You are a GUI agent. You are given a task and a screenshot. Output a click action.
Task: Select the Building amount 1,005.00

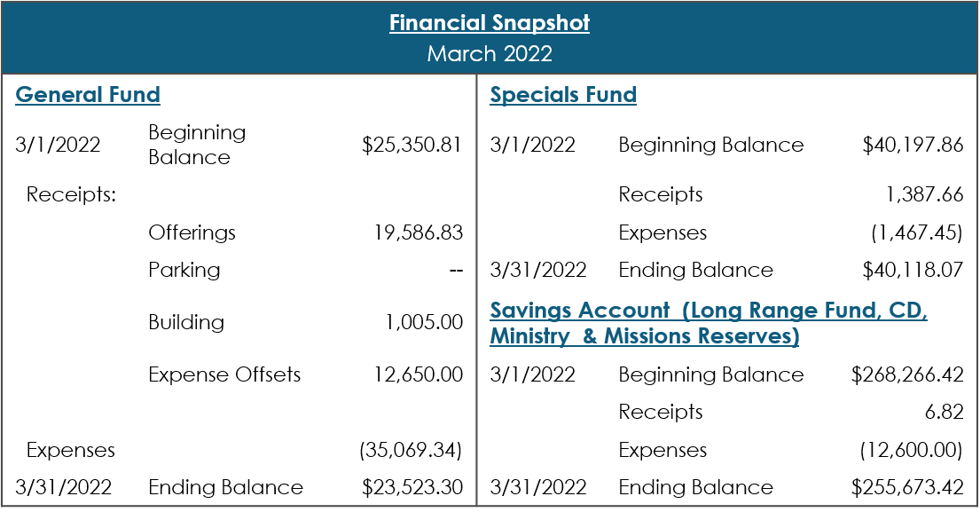pyautogui.click(x=424, y=322)
